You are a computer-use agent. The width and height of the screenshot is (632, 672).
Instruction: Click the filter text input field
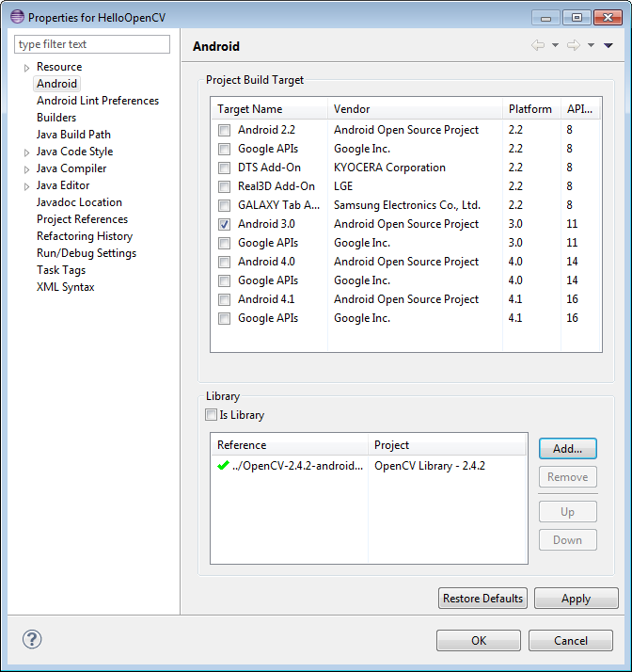(92, 44)
